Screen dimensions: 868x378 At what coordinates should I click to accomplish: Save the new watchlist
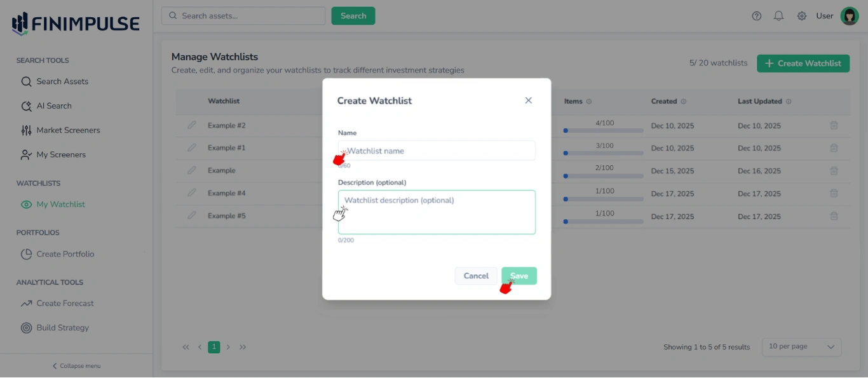tap(519, 276)
